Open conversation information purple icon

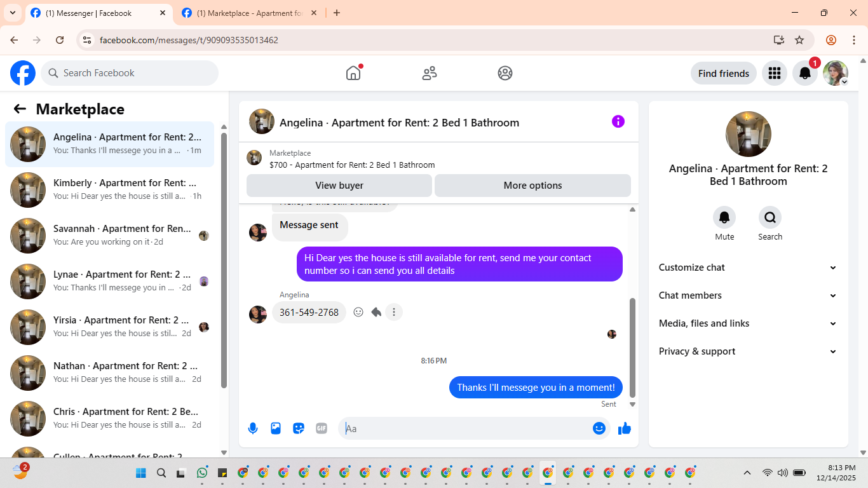click(x=618, y=121)
